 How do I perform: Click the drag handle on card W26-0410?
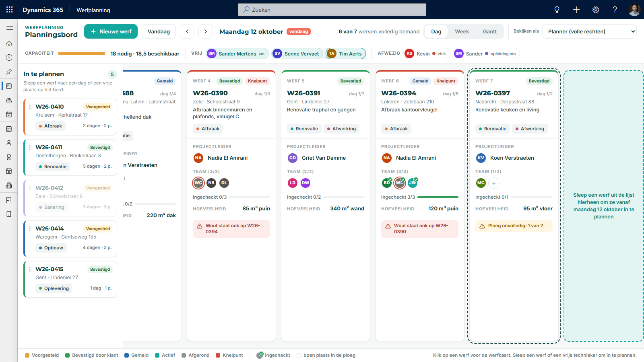[30, 107]
